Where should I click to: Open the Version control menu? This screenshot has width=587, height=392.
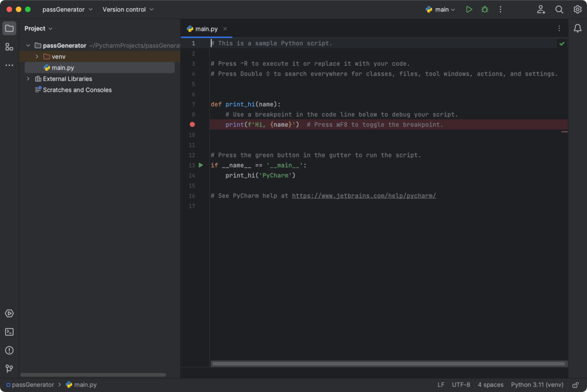click(128, 9)
